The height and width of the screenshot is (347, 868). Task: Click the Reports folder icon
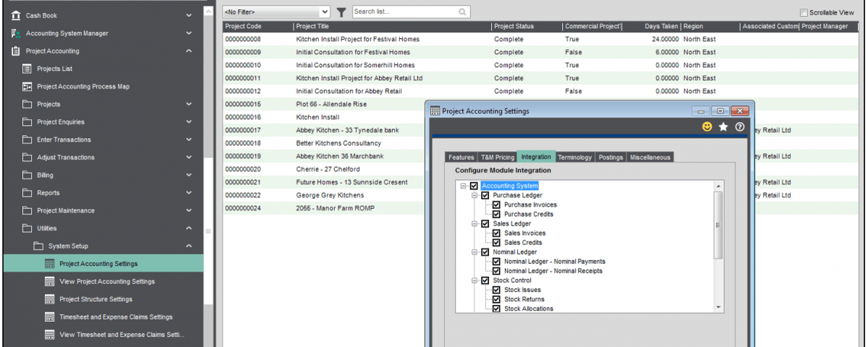click(27, 193)
